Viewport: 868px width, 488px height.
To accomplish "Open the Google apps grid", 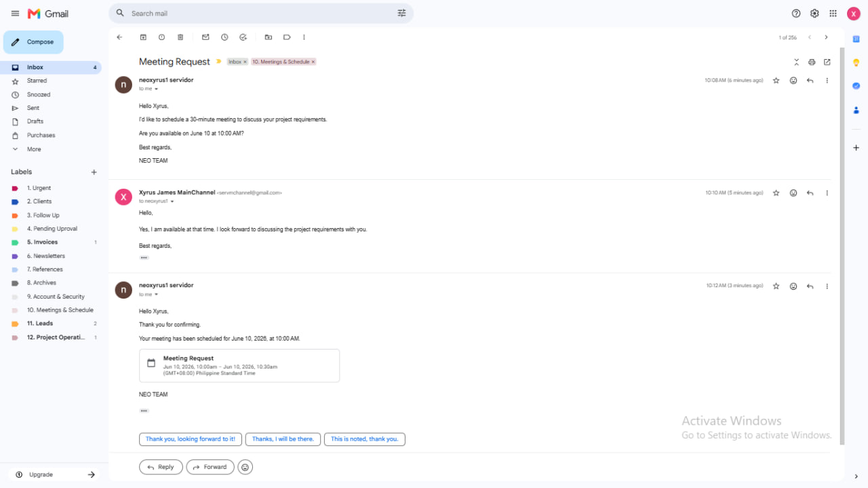I will (x=833, y=14).
